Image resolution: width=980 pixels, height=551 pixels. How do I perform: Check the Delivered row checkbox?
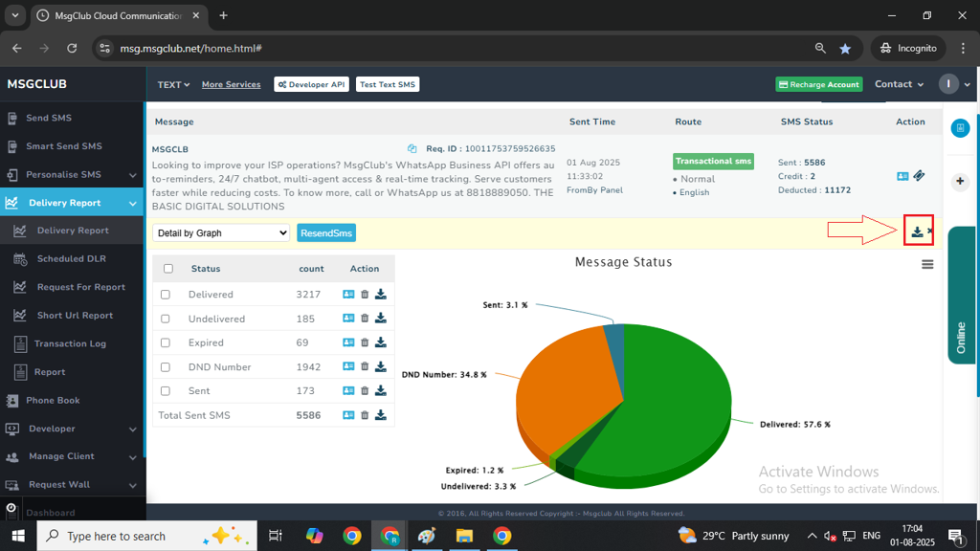point(165,295)
